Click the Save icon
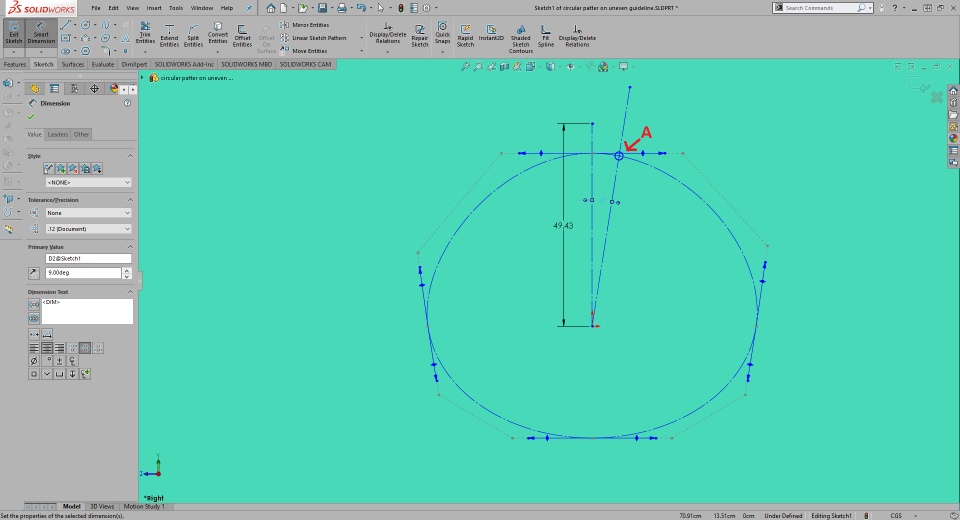Viewport: 960px width, 520px height. (x=322, y=8)
